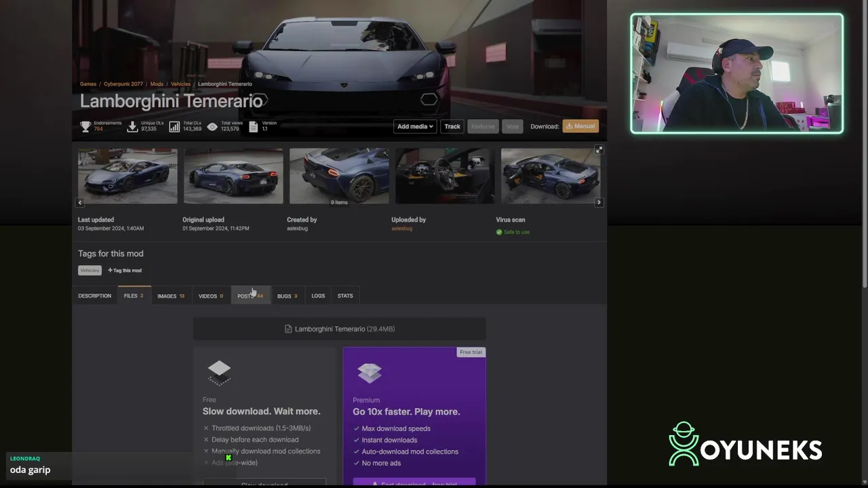The height and width of the screenshot is (488, 868).
Task: Click the Total views eye icon
Action: [212, 126]
